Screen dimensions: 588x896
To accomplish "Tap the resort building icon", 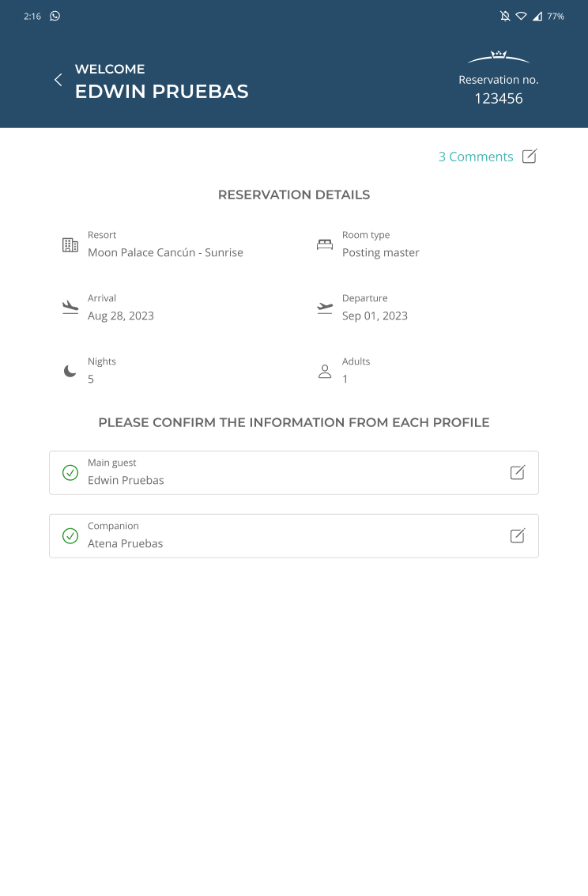I will pos(70,245).
